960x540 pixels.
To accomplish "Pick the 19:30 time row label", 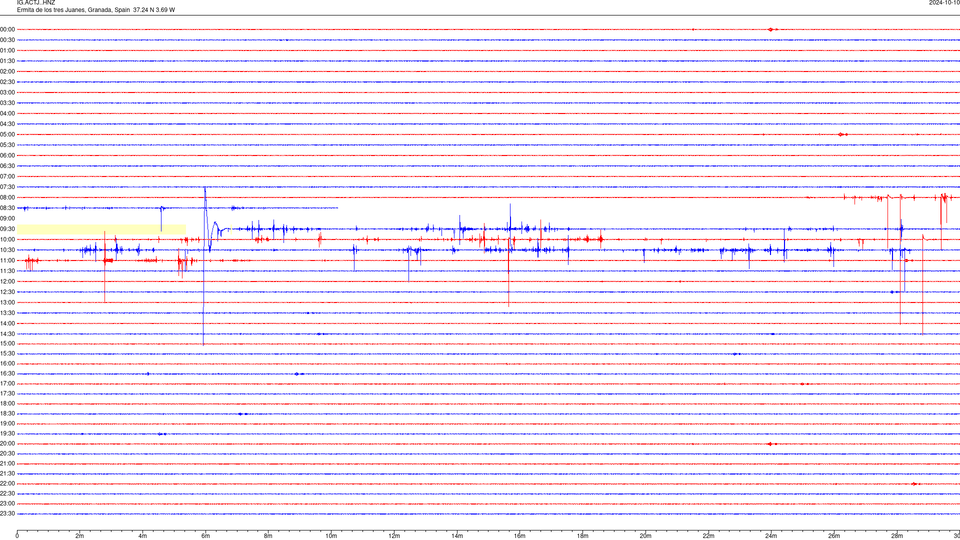I will (7, 433).
